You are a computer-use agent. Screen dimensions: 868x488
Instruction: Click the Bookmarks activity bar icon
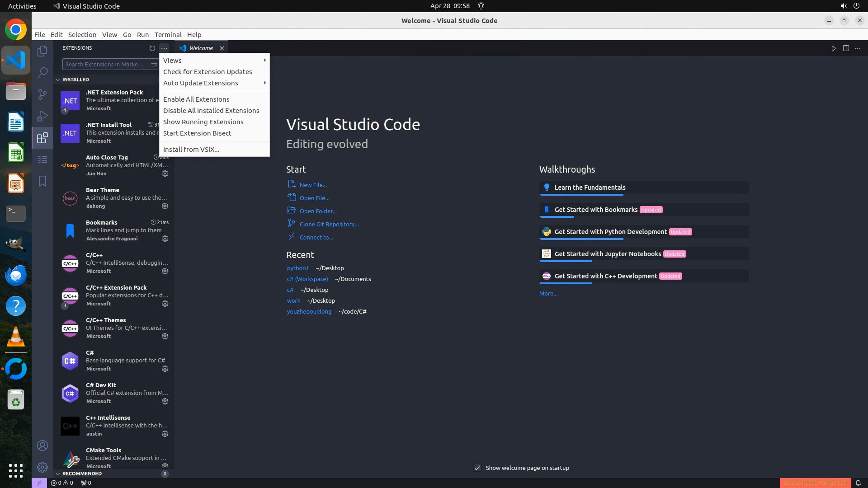42,181
